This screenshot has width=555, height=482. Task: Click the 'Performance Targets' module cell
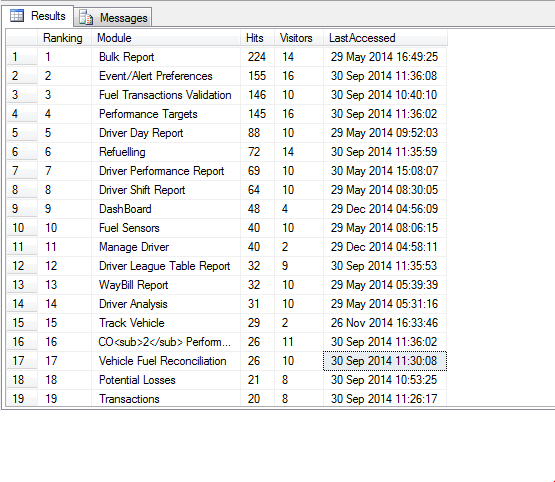tap(166, 114)
